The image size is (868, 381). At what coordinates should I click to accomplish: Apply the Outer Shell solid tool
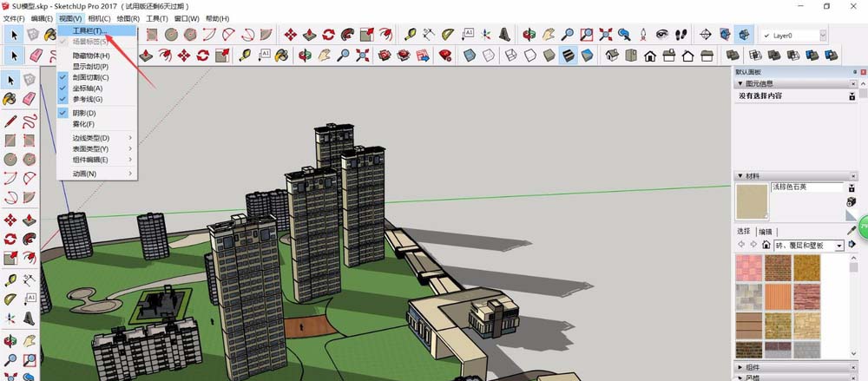tap(733, 56)
